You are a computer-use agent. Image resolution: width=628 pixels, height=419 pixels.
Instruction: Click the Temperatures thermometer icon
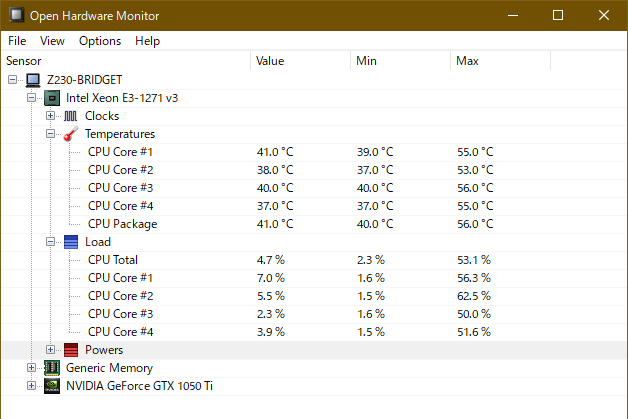(x=70, y=134)
